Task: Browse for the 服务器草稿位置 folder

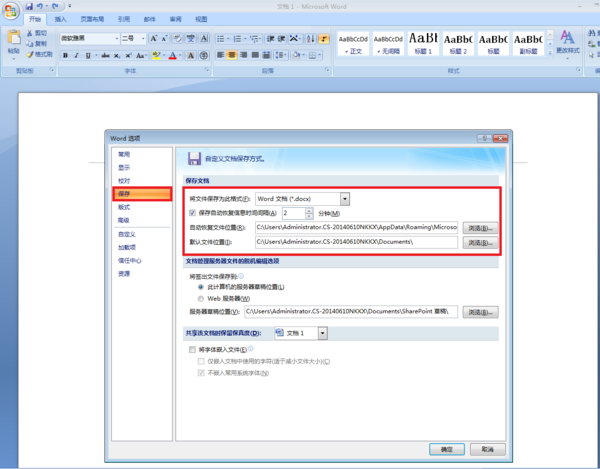Action: coord(481,313)
